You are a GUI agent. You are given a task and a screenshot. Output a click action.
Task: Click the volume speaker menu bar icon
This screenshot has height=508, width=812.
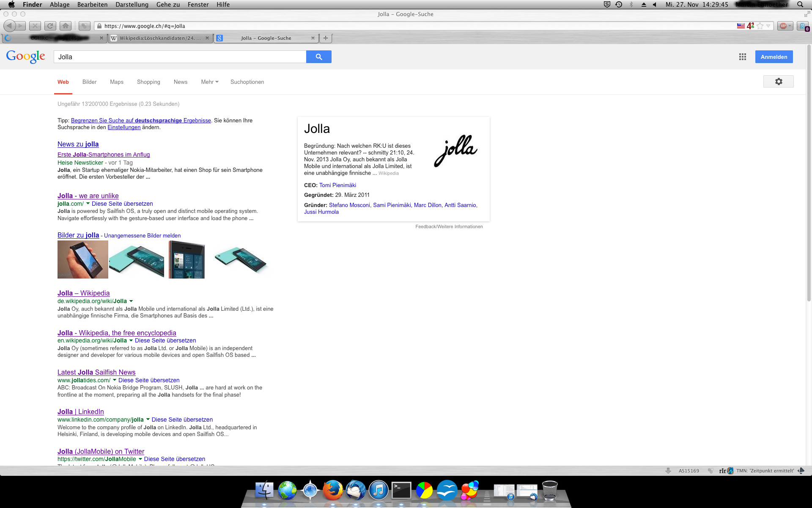655,4
